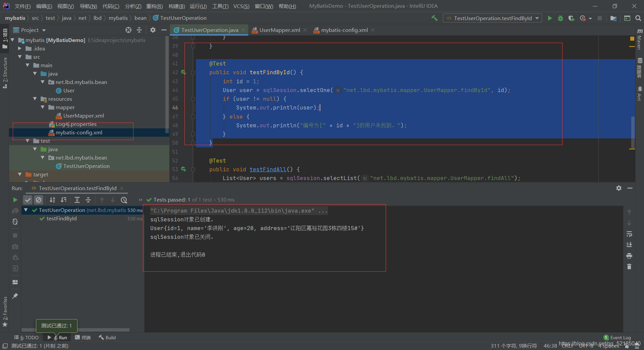This screenshot has width=644, height=350.
Task: Expand all test results
Action: (77, 200)
